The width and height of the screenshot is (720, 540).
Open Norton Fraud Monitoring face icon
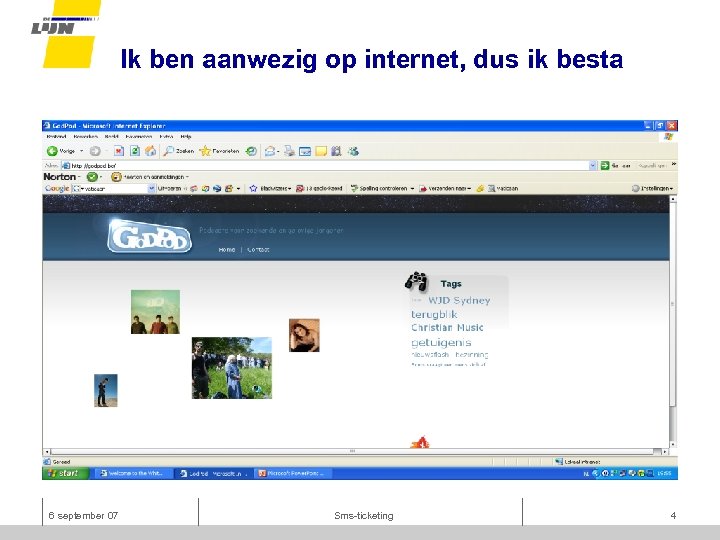(117, 177)
